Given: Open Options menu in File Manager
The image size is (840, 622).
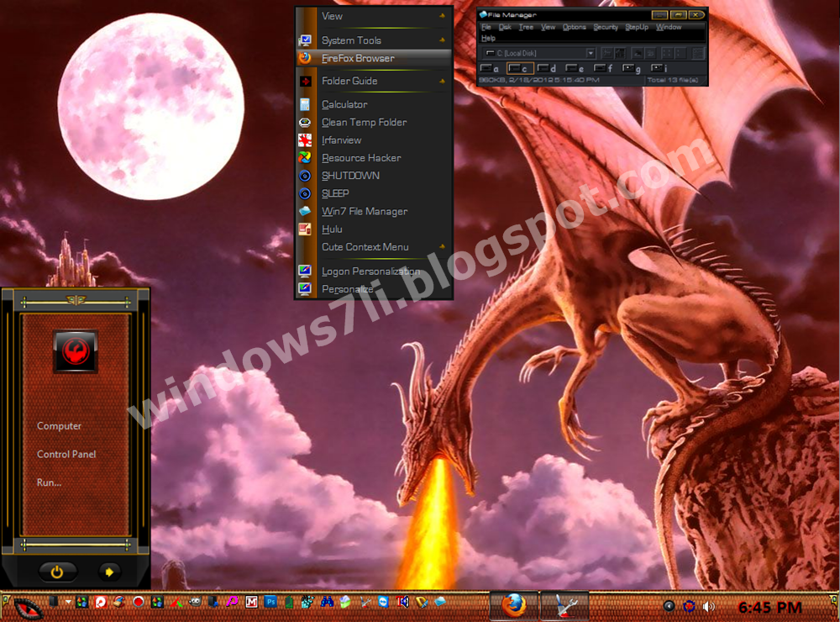Looking at the screenshot, I should click(x=574, y=27).
